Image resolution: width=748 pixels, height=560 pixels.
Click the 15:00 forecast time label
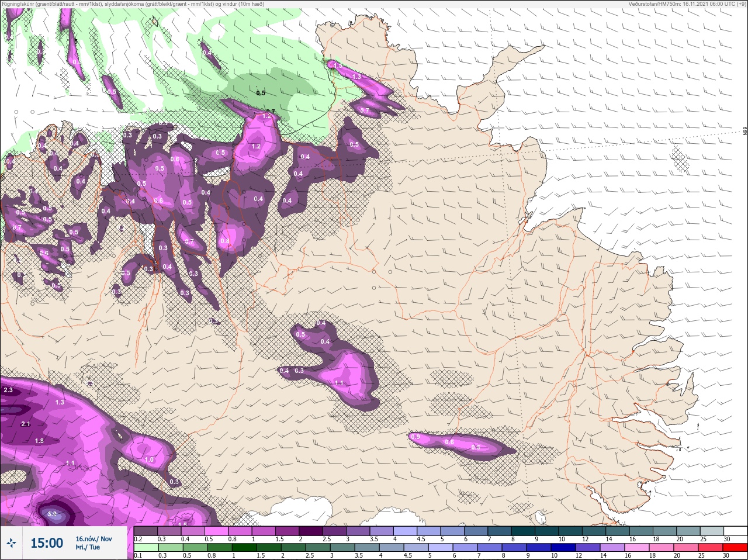click(47, 543)
